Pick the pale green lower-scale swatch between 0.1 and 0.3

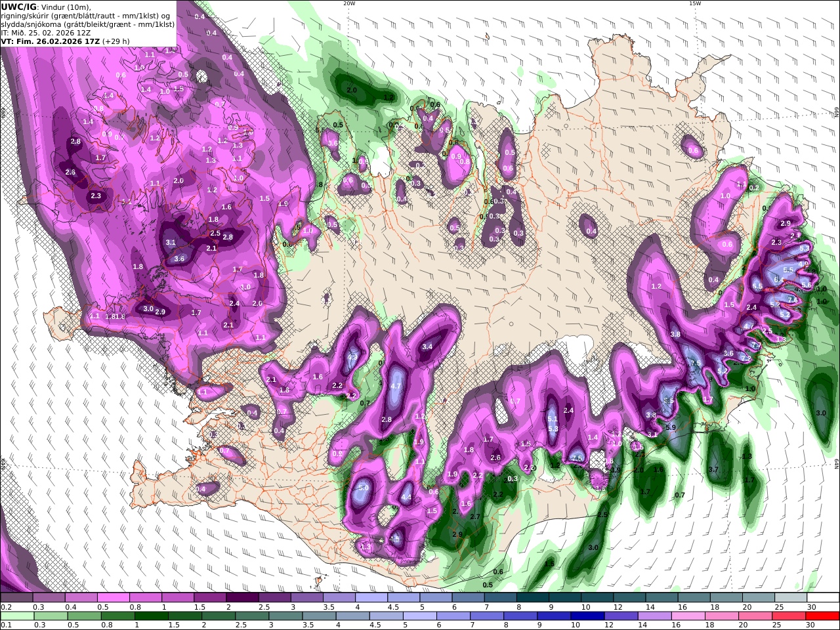click(18, 616)
